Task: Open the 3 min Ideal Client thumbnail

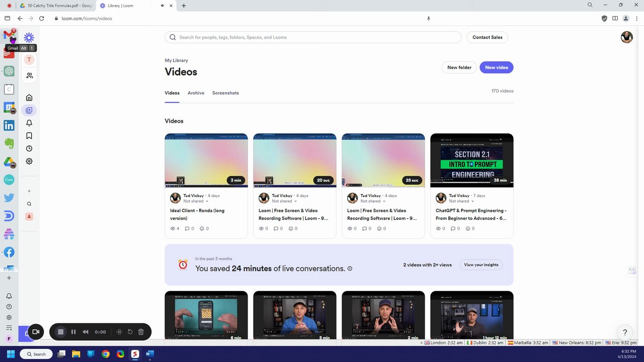Action: pos(206,160)
